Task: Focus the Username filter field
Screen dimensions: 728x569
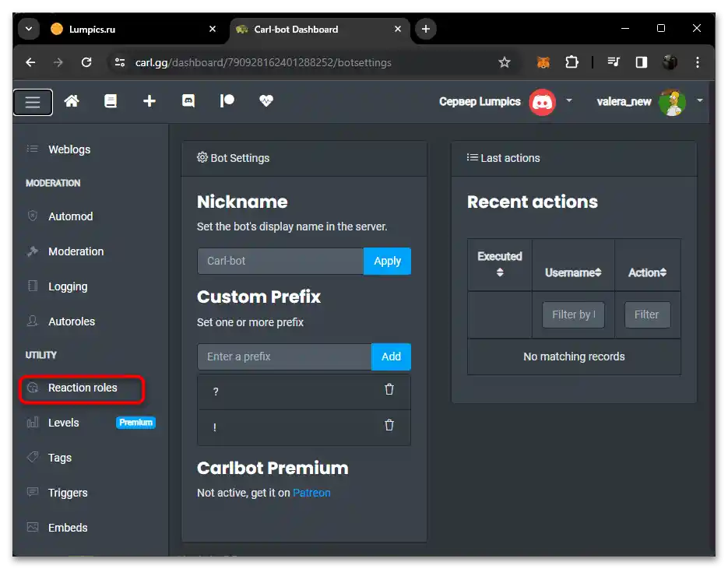Action: (x=573, y=314)
